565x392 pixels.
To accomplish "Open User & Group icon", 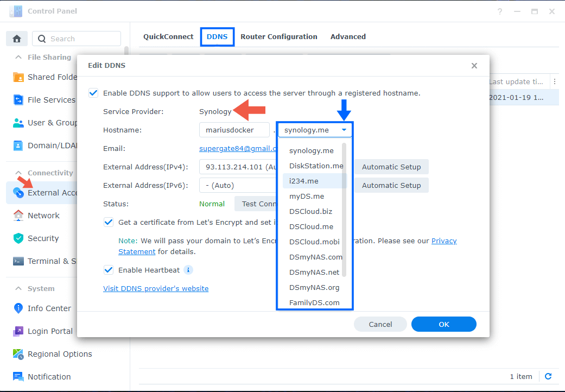I will pyautogui.click(x=18, y=123).
